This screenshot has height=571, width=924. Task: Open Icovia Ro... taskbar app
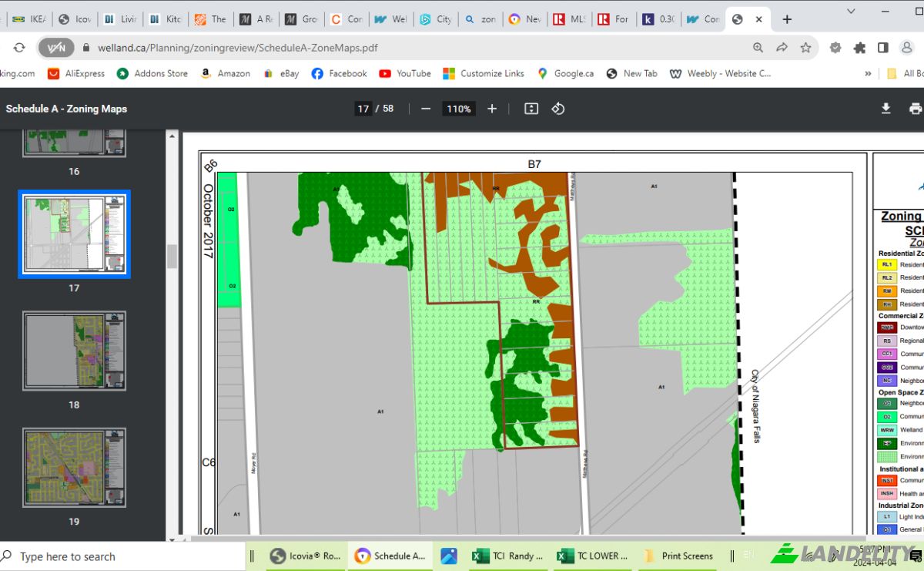[306, 556]
